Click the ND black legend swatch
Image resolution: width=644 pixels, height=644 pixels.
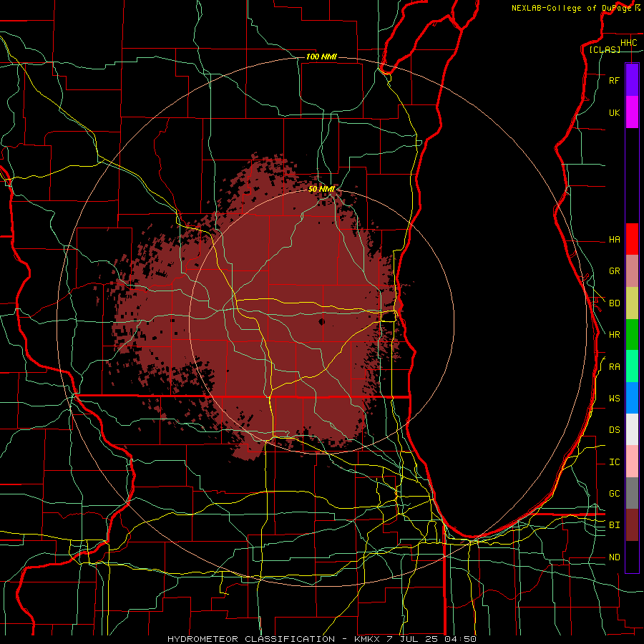click(632, 557)
